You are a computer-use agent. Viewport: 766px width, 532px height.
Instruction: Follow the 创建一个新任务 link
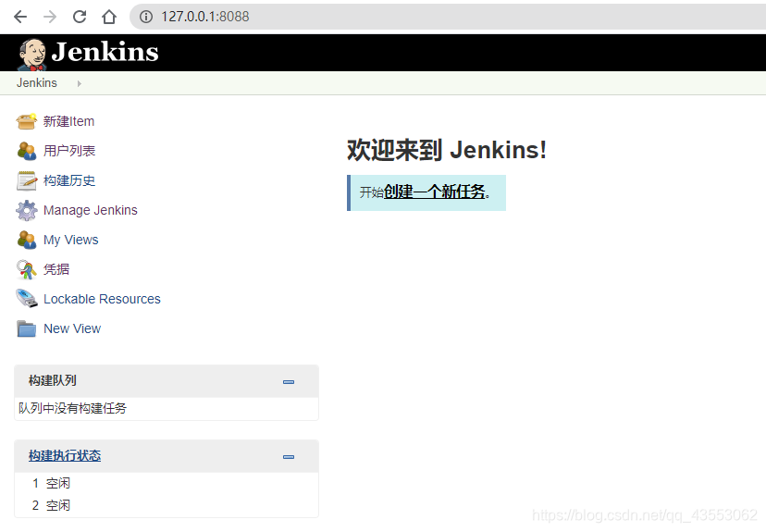click(434, 192)
